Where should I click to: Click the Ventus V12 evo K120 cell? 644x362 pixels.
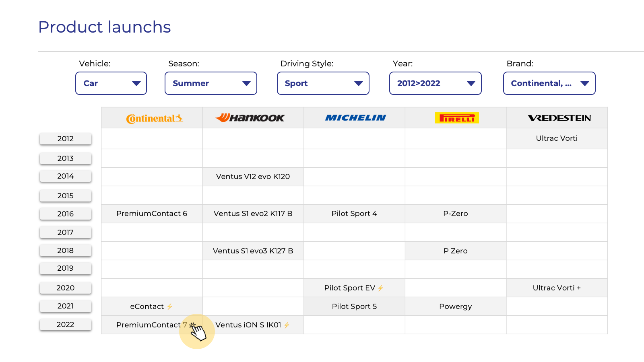click(253, 177)
